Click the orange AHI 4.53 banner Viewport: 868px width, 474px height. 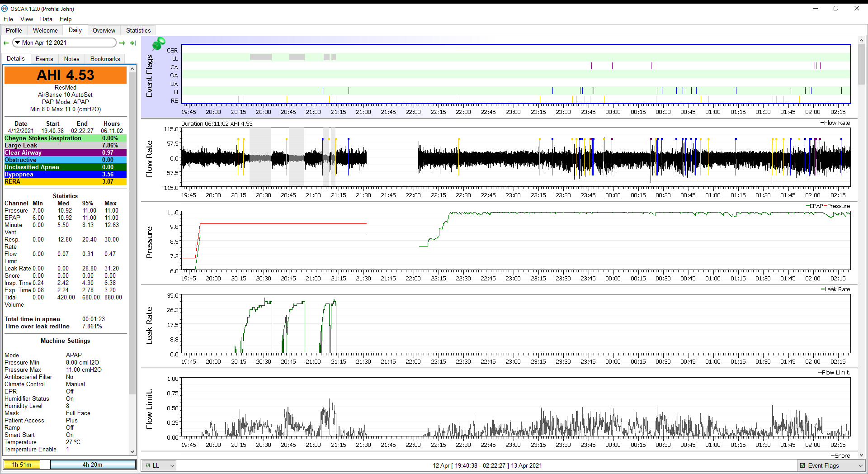click(66, 75)
